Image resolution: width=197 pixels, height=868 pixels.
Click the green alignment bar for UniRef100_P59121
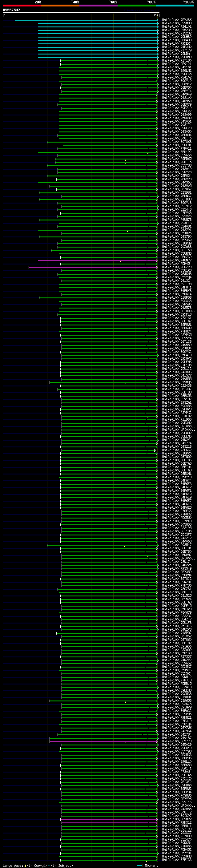pos(109,64)
